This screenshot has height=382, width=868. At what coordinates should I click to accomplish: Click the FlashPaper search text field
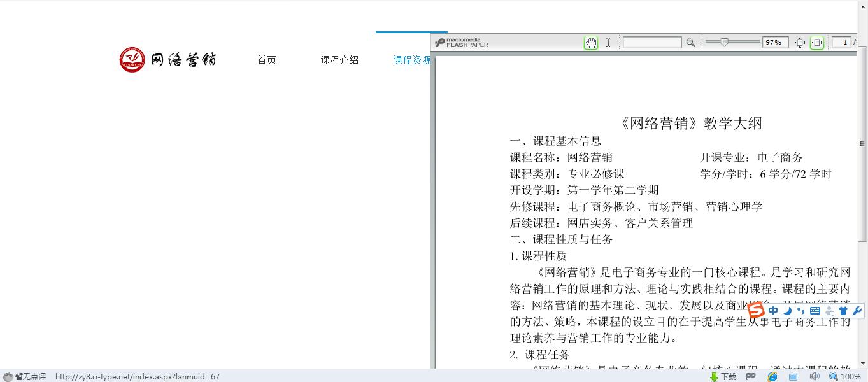[x=652, y=43]
